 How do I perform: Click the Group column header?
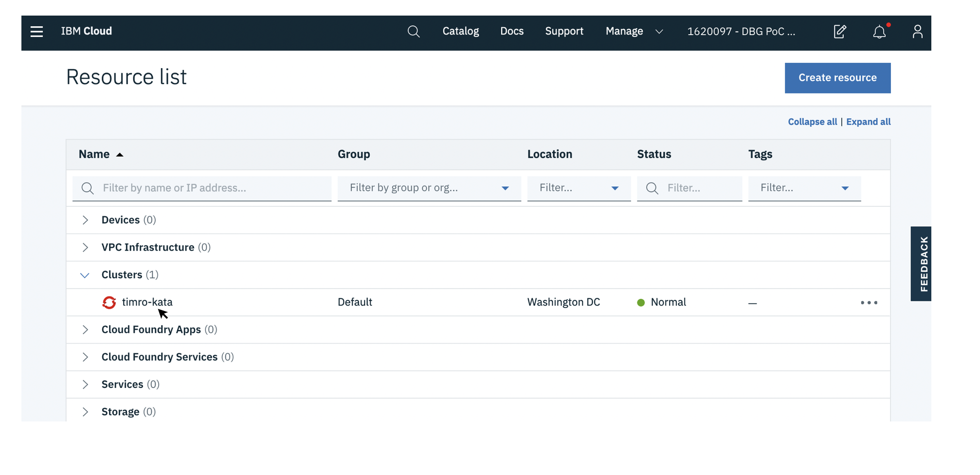(x=354, y=154)
